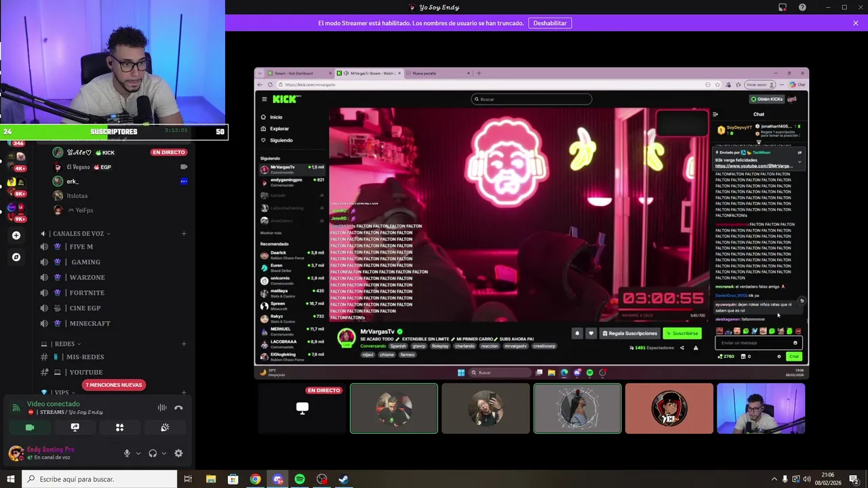Screen dimensions: 868x488
Task: Click Regala Suscripciones in Kick stream
Action: [630, 333]
